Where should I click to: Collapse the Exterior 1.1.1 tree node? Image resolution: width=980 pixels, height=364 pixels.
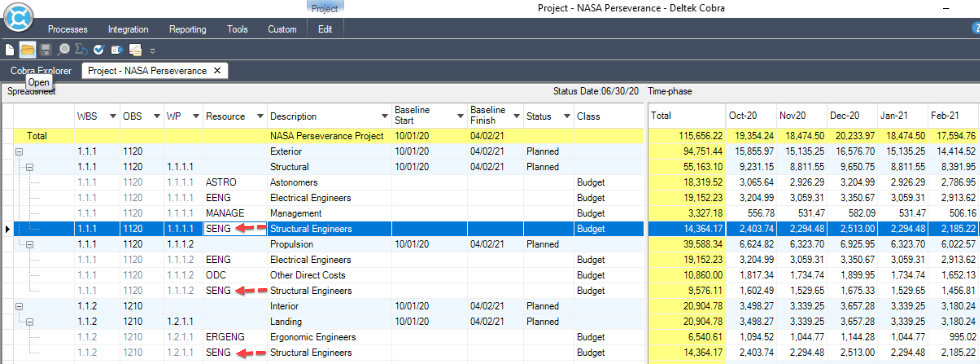pyautogui.click(x=19, y=152)
